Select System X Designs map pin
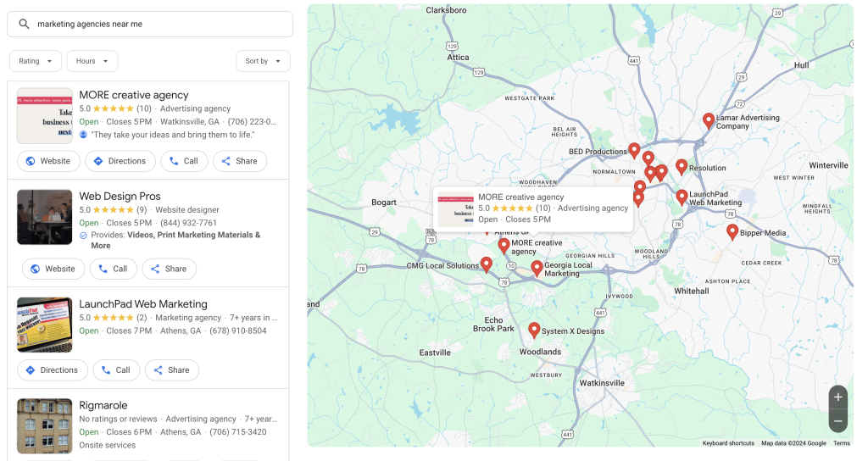This screenshot has height=461, width=868. click(x=534, y=330)
